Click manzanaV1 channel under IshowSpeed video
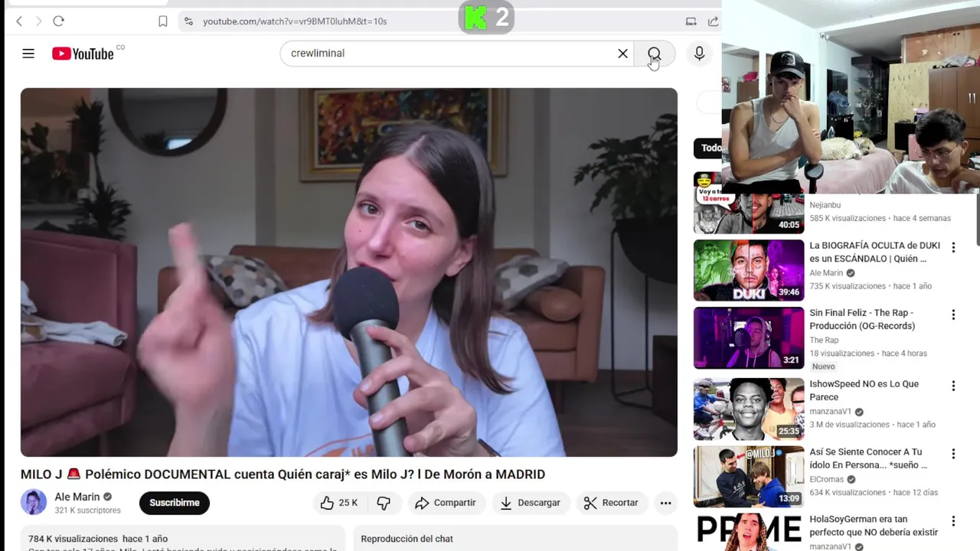The image size is (980, 551). tap(830, 412)
